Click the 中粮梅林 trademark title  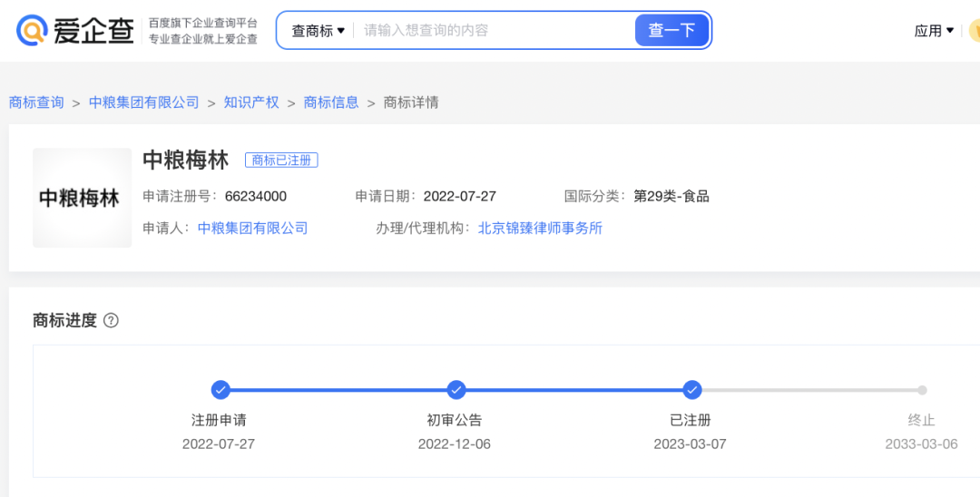click(185, 160)
